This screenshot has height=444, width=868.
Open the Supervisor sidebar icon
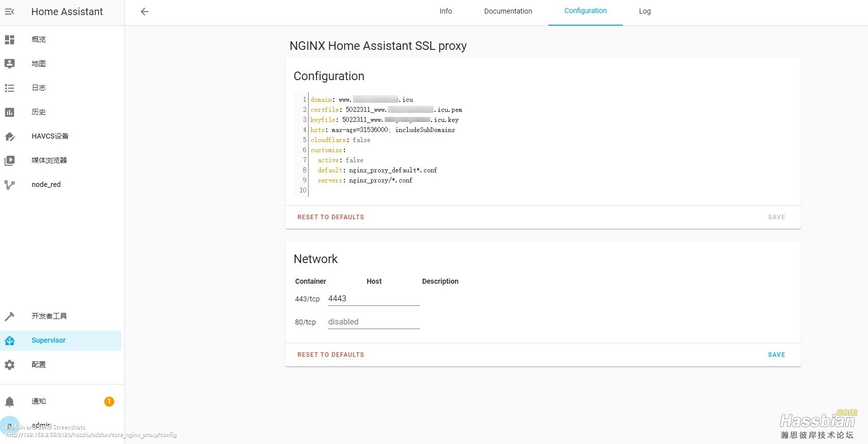[x=10, y=341]
